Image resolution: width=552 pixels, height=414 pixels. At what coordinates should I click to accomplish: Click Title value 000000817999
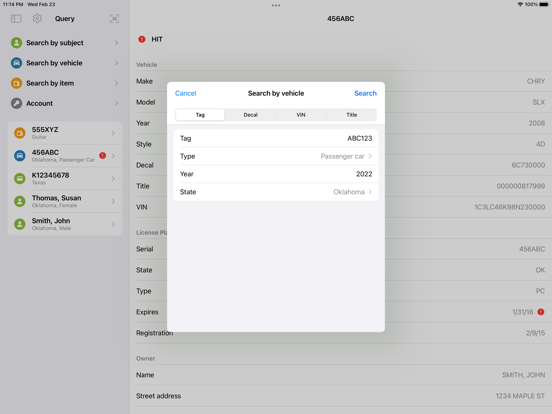(521, 186)
